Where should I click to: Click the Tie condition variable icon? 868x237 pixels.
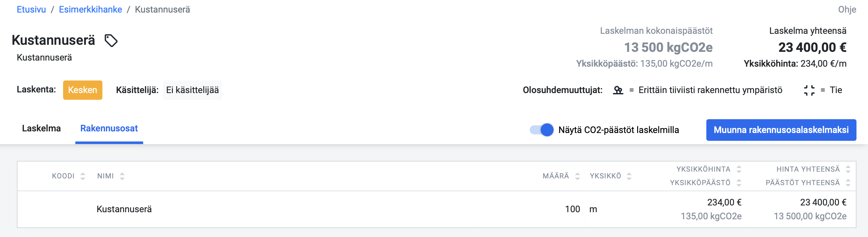tap(809, 90)
